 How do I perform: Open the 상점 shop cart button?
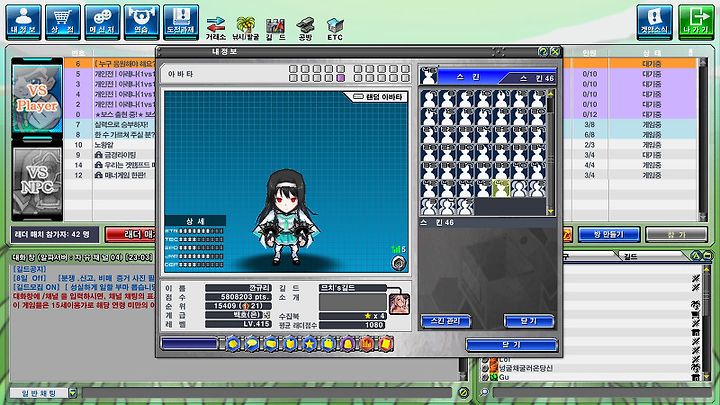62,21
